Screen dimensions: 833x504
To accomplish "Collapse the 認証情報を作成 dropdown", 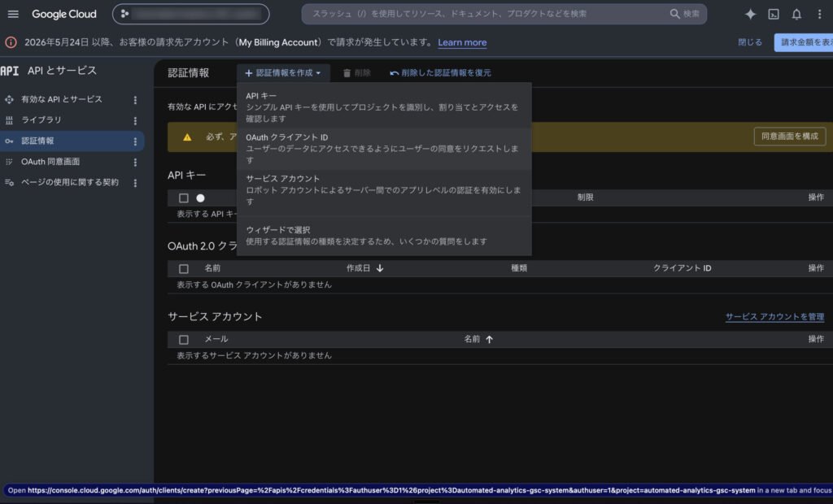I will point(283,73).
